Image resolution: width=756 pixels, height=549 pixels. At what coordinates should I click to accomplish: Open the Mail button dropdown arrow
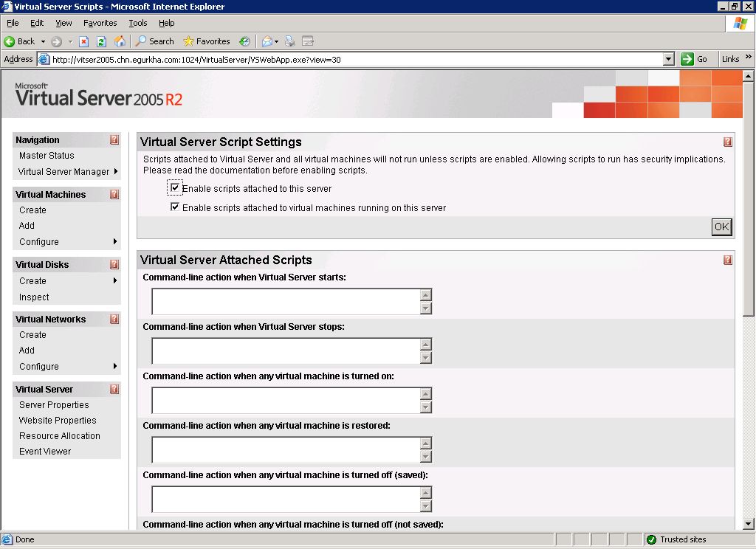(276, 41)
